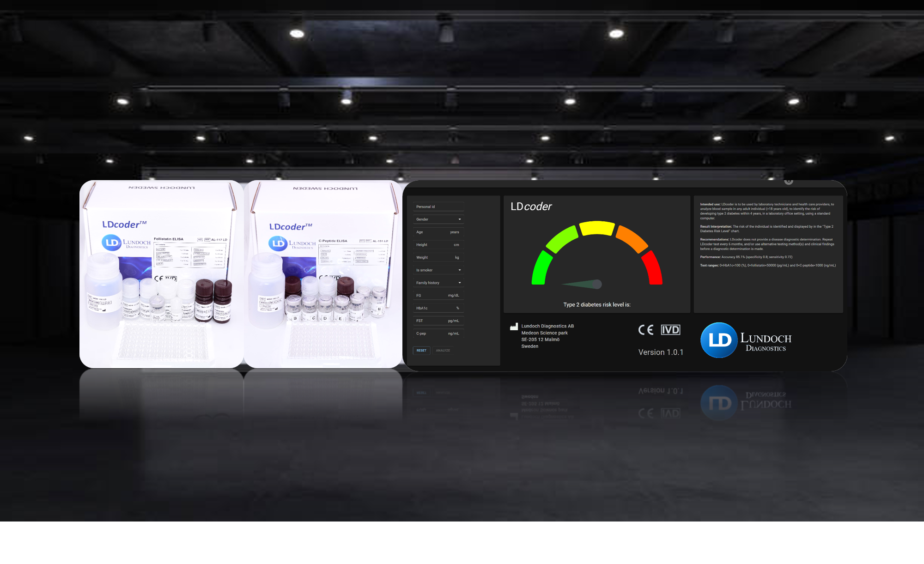Click the HbA1c percent field
Image resolution: width=924 pixels, height=564 pixels.
point(438,308)
